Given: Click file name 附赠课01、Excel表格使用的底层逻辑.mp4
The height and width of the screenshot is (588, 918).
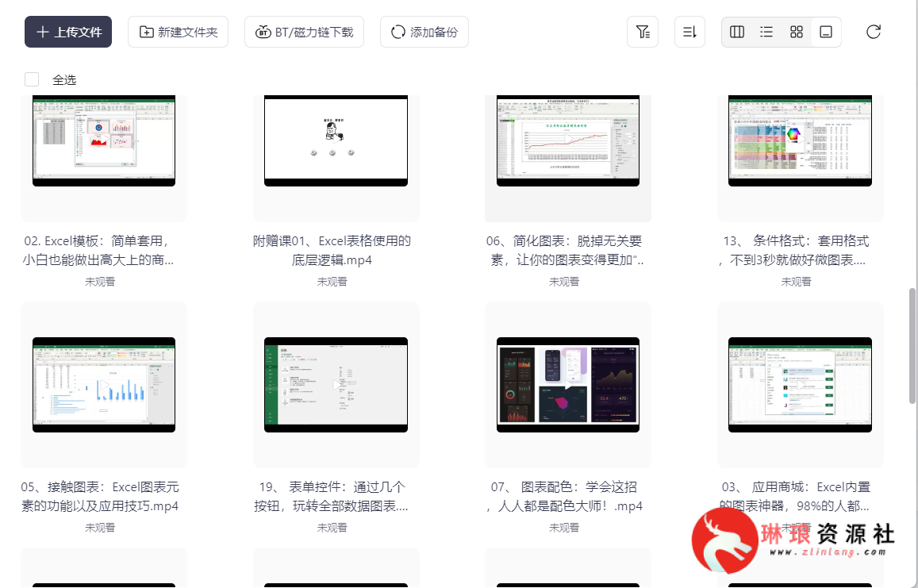Looking at the screenshot, I should click(332, 250).
